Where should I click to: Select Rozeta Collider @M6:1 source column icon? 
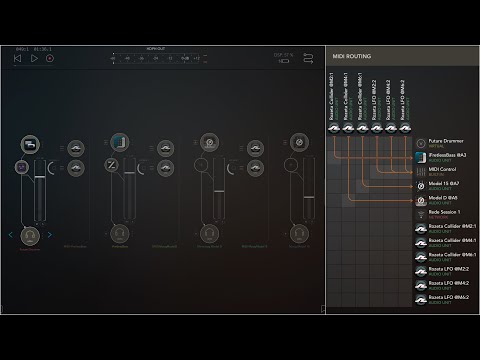point(363,128)
